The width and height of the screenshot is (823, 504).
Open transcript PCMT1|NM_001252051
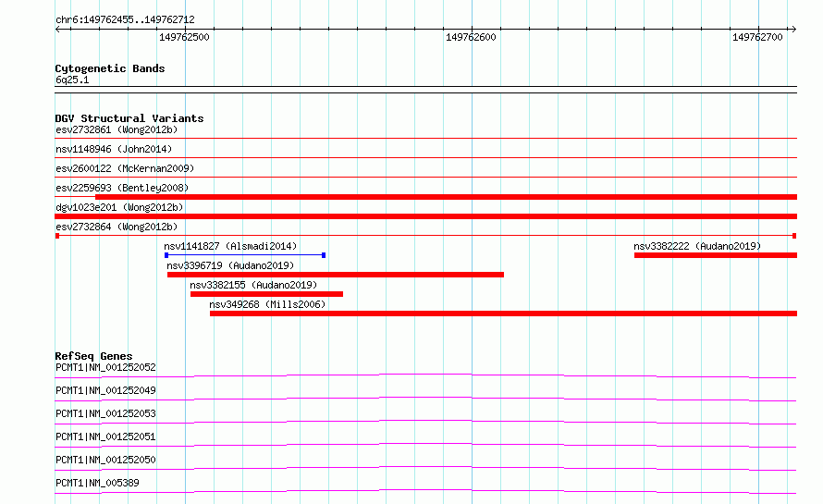pos(105,436)
